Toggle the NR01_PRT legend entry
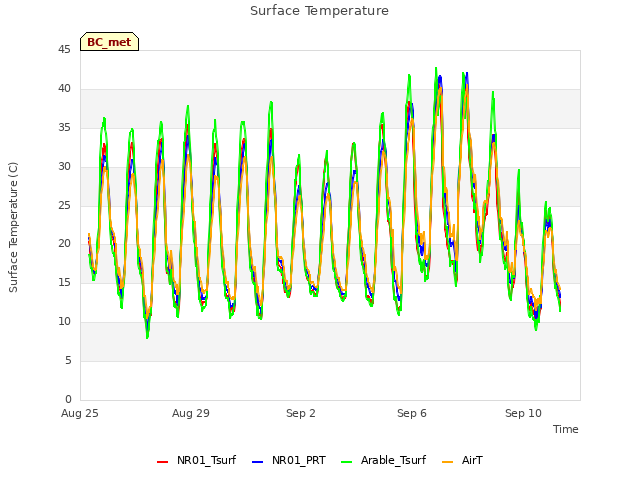Viewport: 640px width, 480px height. 289,460
